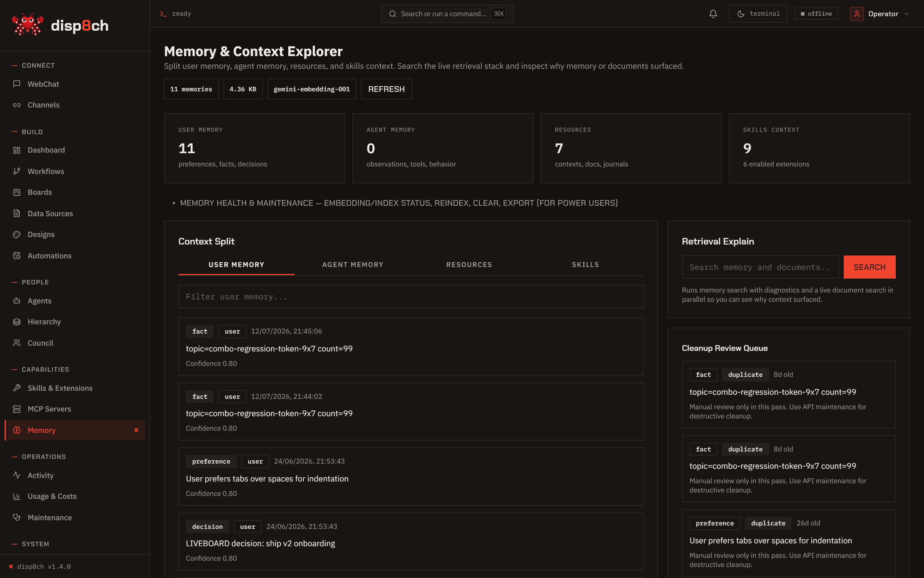Click the Boards icon in sidebar

click(17, 192)
